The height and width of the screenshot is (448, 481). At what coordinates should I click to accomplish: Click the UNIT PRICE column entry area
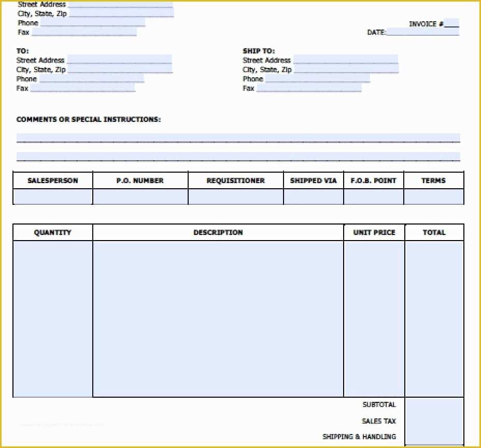pos(374,319)
